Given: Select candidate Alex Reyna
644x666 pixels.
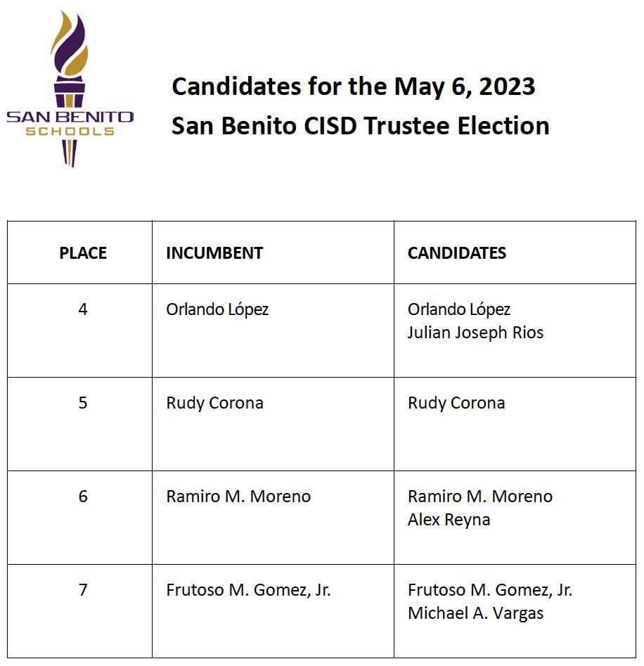Looking at the screenshot, I should pos(449,520).
